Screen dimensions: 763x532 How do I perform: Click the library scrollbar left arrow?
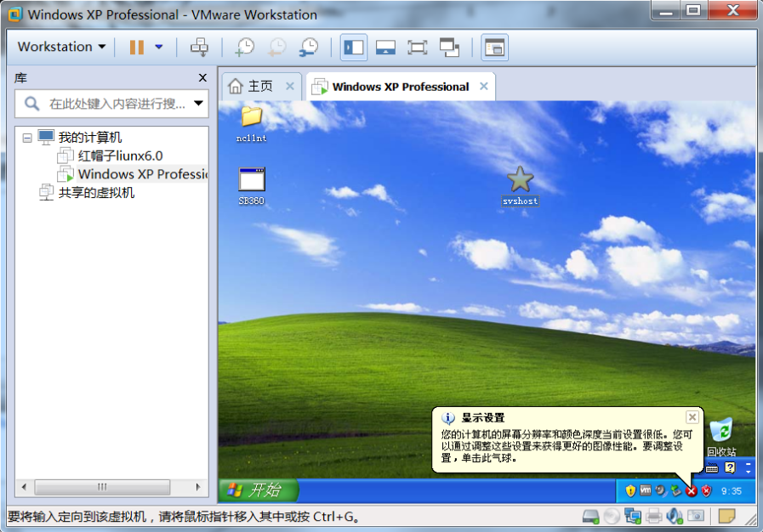tap(24, 487)
